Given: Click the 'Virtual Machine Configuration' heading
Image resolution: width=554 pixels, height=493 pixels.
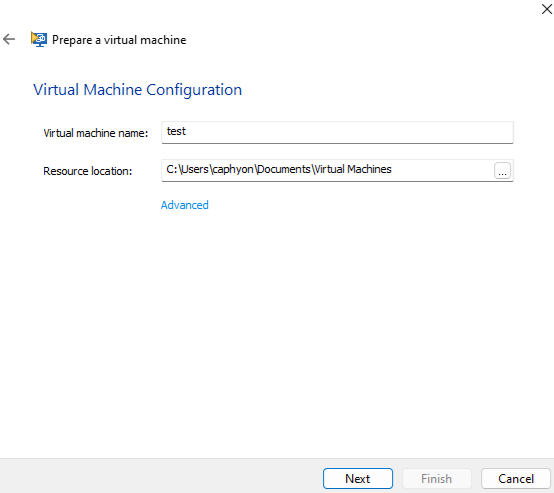Looking at the screenshot, I should [137, 90].
